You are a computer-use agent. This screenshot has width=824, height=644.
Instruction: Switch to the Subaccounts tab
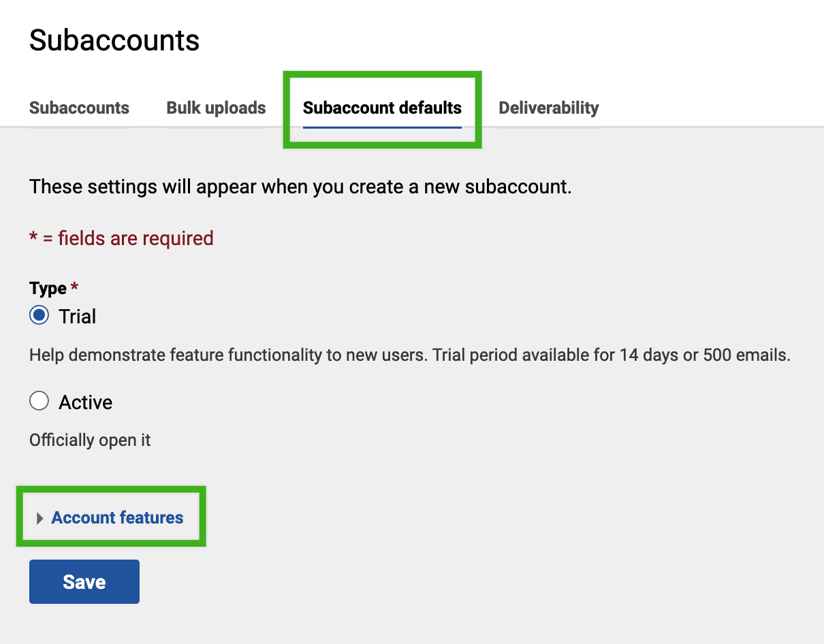click(x=79, y=108)
